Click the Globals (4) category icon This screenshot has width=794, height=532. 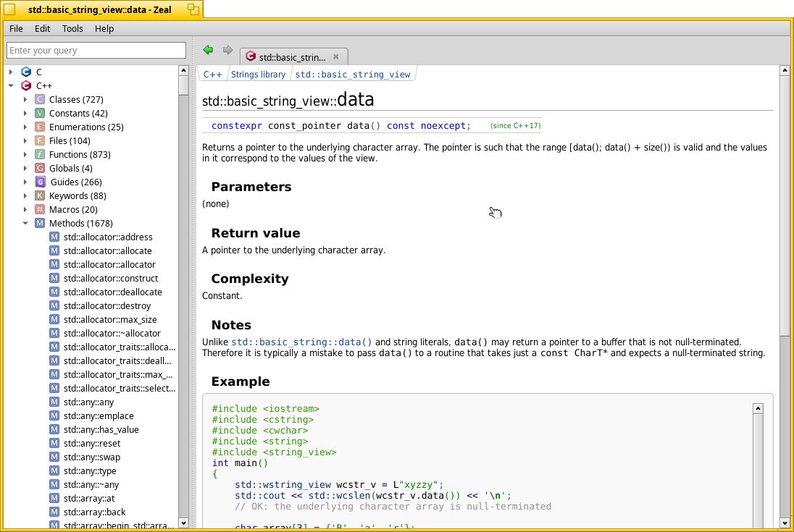point(40,168)
